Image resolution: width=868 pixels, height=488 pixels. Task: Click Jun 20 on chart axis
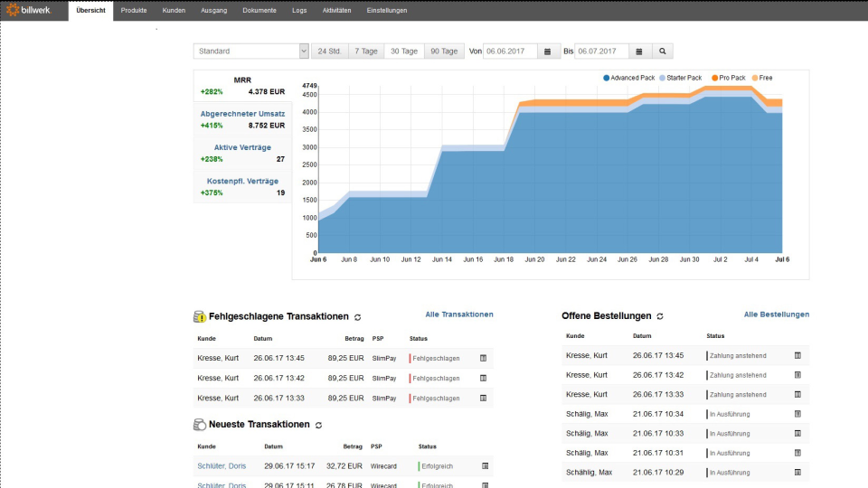click(x=534, y=259)
